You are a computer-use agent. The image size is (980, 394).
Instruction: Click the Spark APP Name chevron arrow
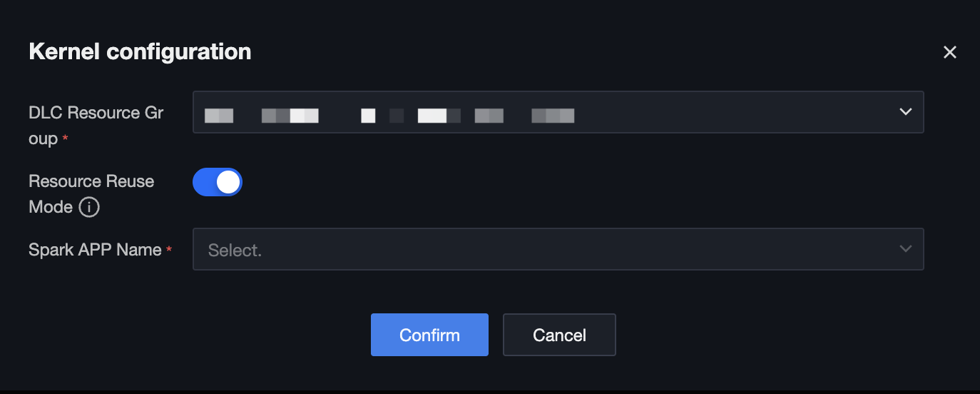pyautogui.click(x=906, y=249)
